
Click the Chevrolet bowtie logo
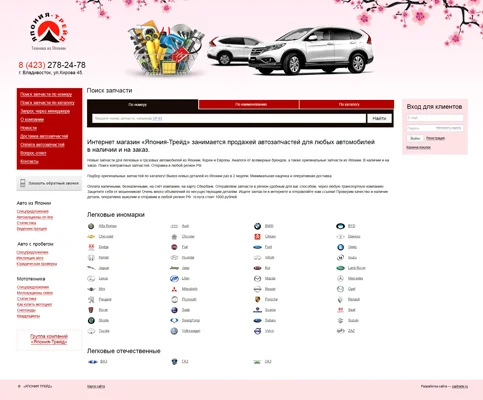click(x=91, y=237)
